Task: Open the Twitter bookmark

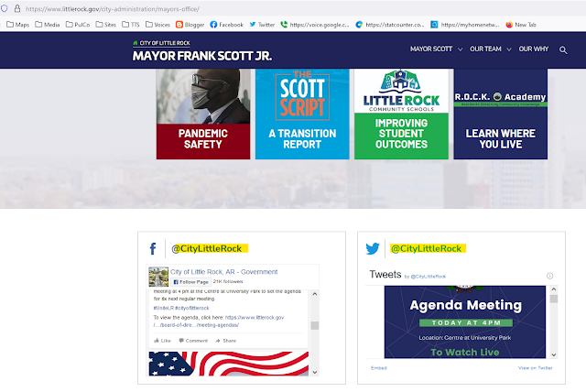Action: [x=262, y=25]
